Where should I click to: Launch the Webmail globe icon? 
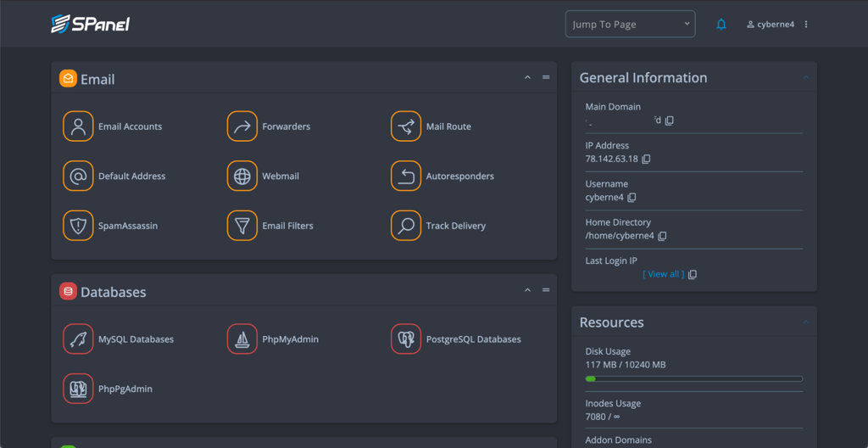[x=242, y=176]
